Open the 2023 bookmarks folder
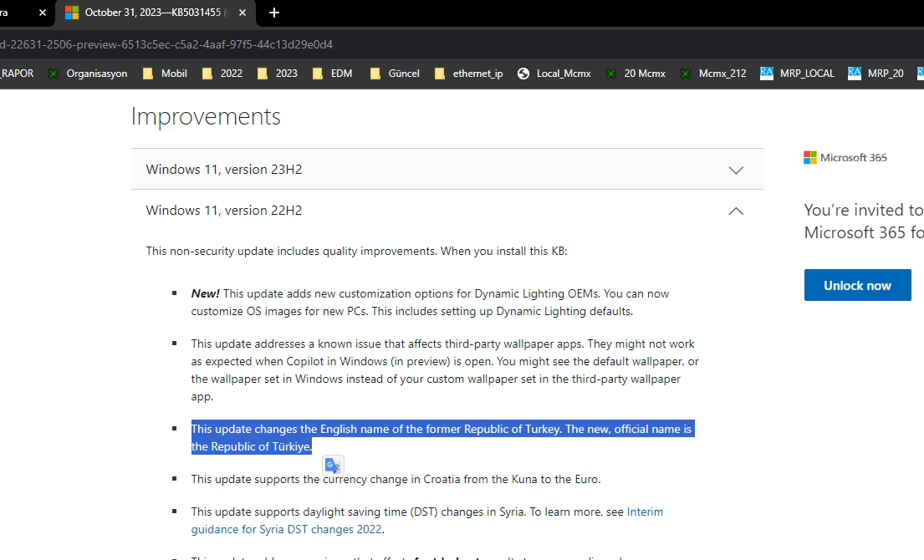 tap(277, 74)
